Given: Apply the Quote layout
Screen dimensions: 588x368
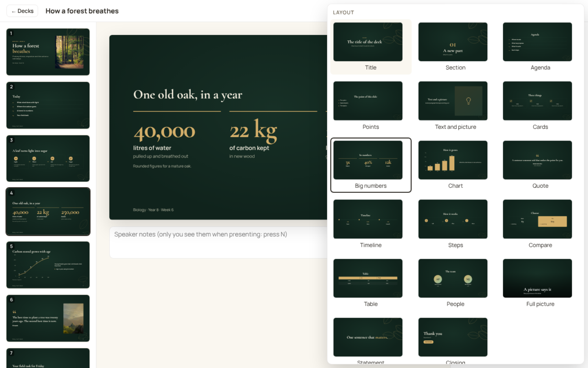Looking at the screenshot, I should point(540,165).
